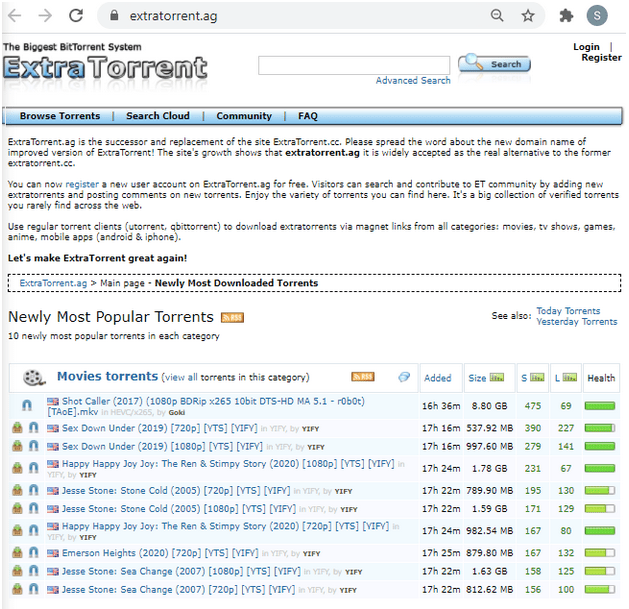This screenshot has height=609, width=629.
Task: Open Happy Happy Joy Joy [1080p] torrent link
Action: 228,464
